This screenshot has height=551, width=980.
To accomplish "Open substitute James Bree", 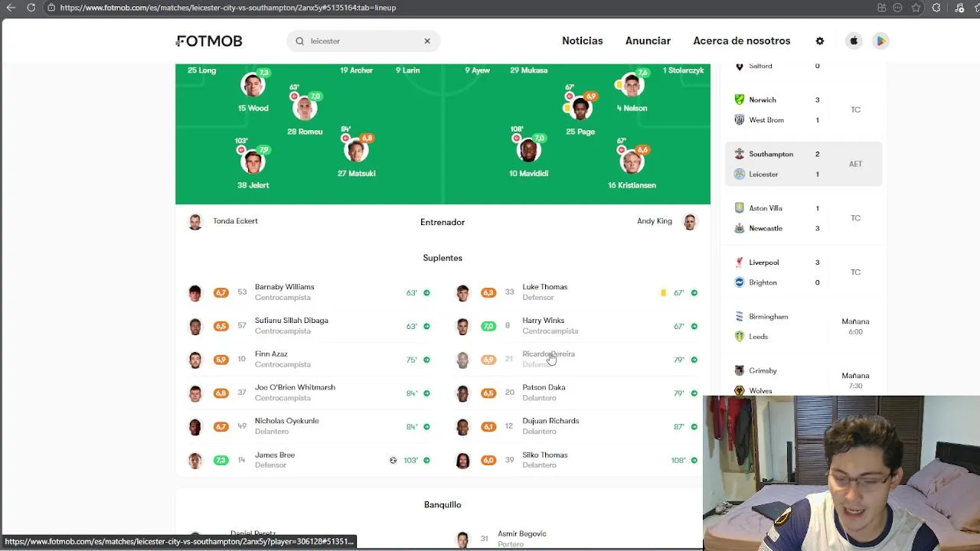I will point(309,460).
